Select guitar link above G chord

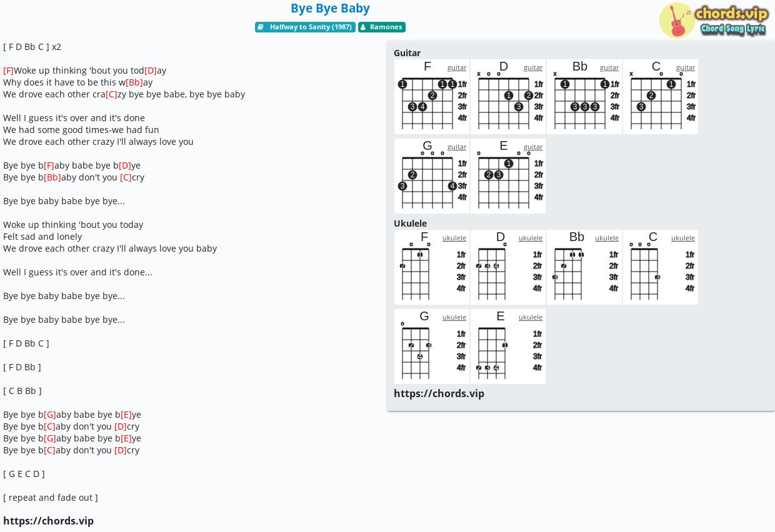coord(457,147)
